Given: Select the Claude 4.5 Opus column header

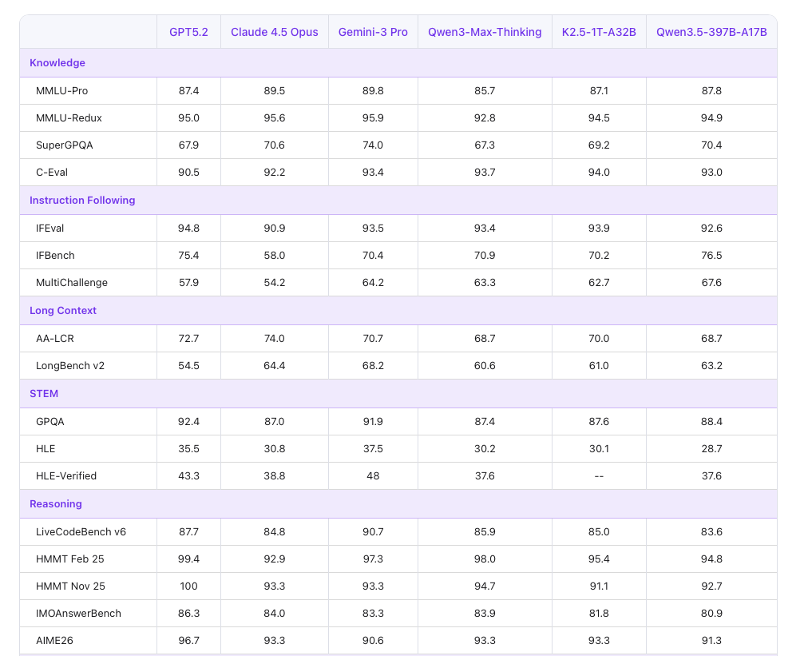Looking at the screenshot, I should (x=275, y=32).
